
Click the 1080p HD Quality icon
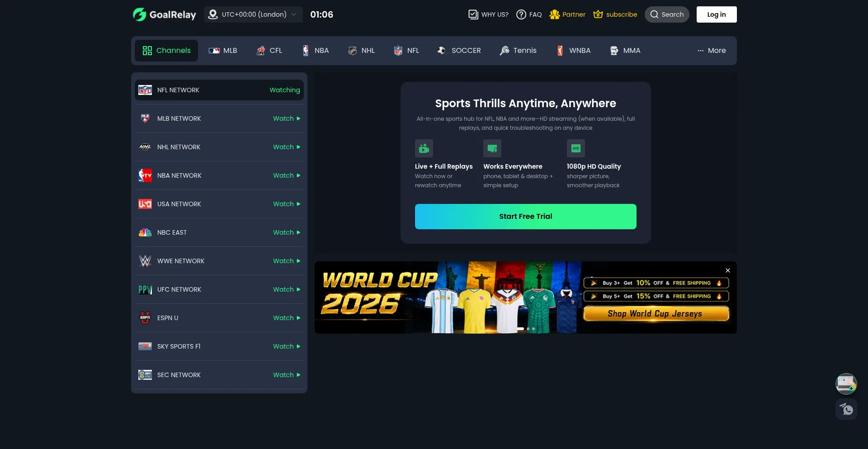576,148
